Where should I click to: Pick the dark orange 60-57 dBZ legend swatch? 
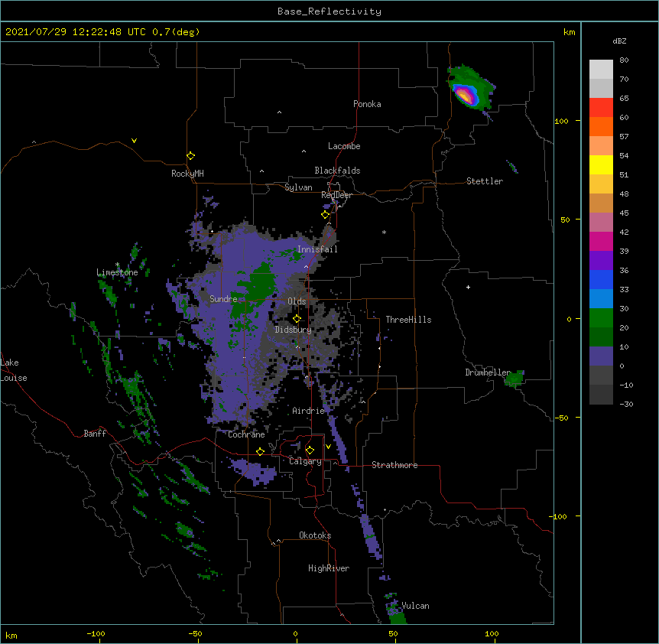coord(601,126)
